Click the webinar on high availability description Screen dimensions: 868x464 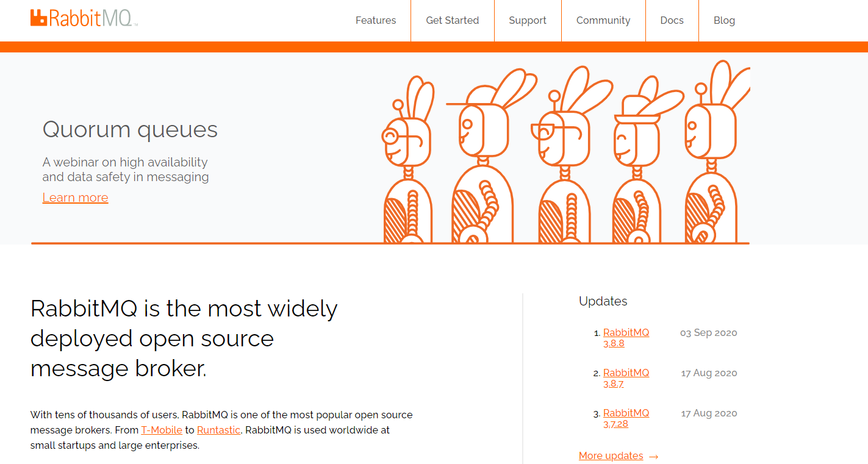(x=126, y=170)
